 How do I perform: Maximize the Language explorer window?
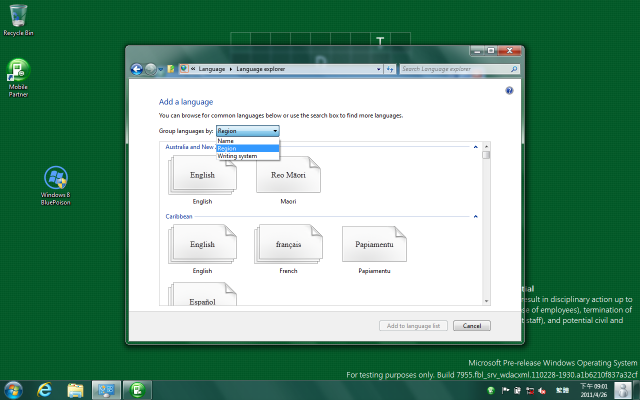pos(491,51)
